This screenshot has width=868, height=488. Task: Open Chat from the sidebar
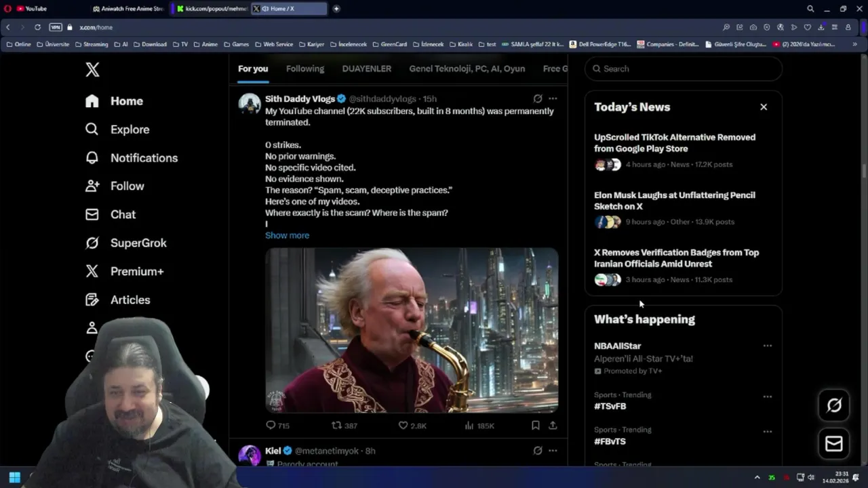pos(111,214)
